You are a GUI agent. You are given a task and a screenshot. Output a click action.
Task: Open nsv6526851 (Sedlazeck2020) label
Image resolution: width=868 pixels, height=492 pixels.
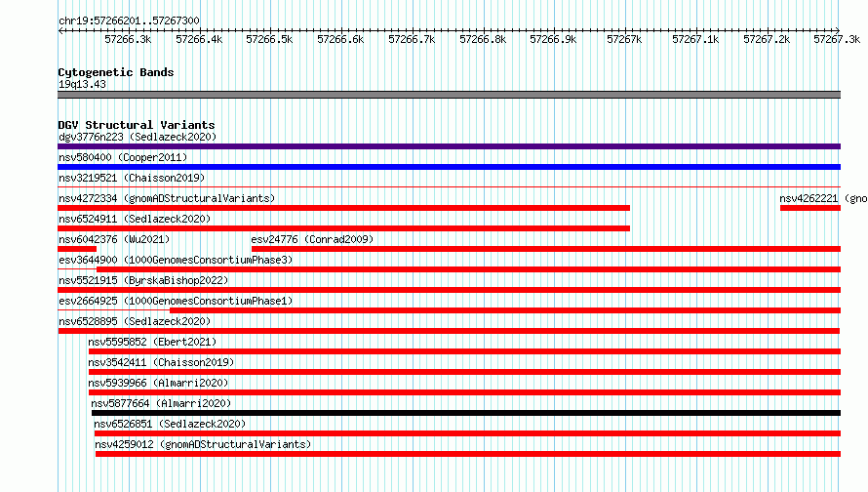(170, 424)
